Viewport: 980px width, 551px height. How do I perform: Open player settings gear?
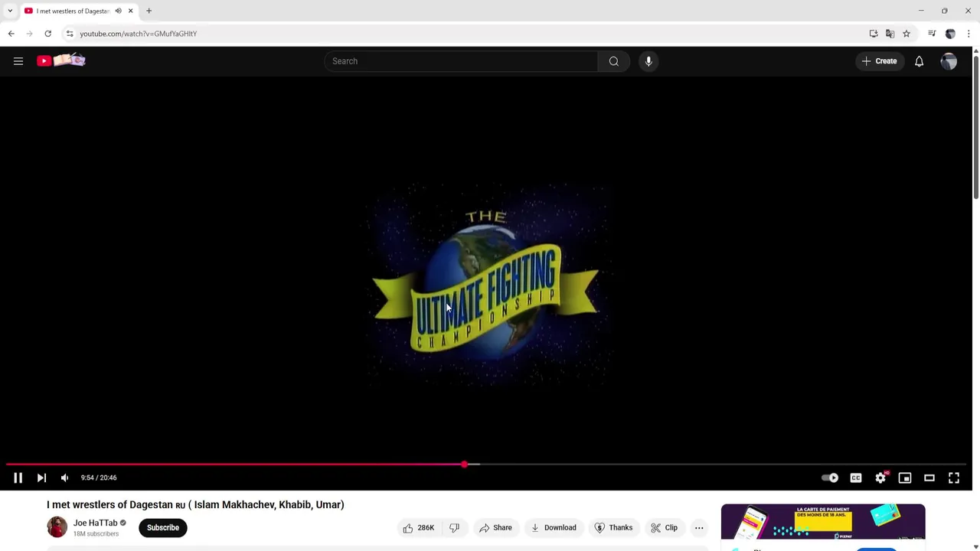(x=880, y=478)
